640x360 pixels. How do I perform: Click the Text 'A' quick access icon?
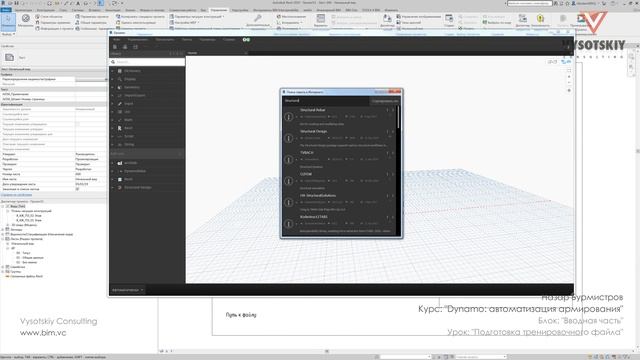[78, 3]
